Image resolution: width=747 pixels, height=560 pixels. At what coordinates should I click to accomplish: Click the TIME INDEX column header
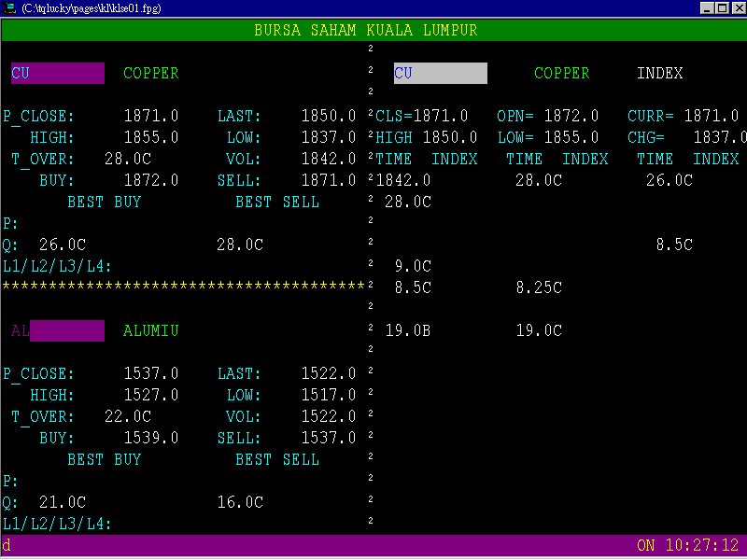click(x=424, y=159)
